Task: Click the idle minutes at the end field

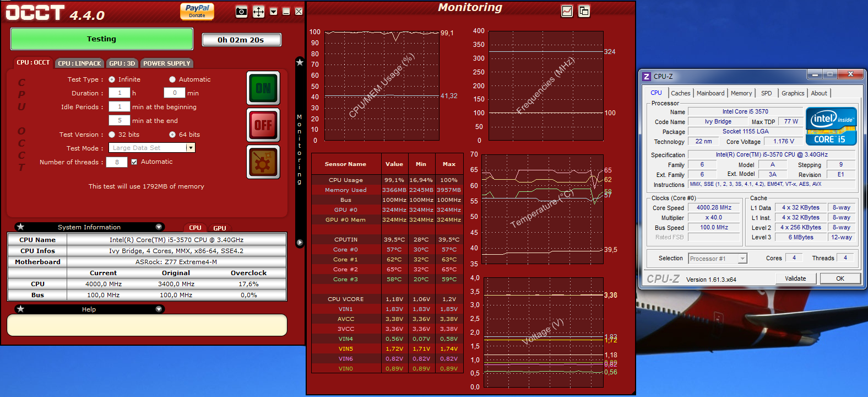Action: coord(120,121)
